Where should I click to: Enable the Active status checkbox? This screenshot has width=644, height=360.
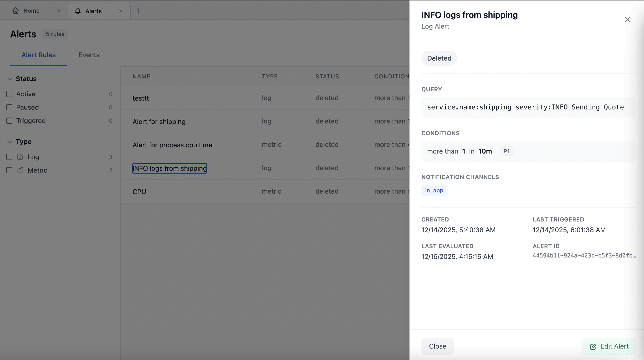click(x=9, y=94)
